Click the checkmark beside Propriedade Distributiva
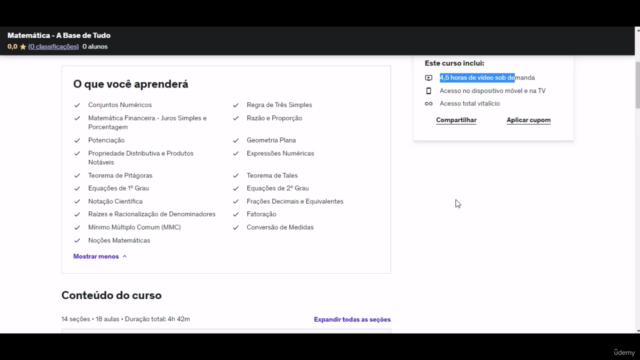 77,153
